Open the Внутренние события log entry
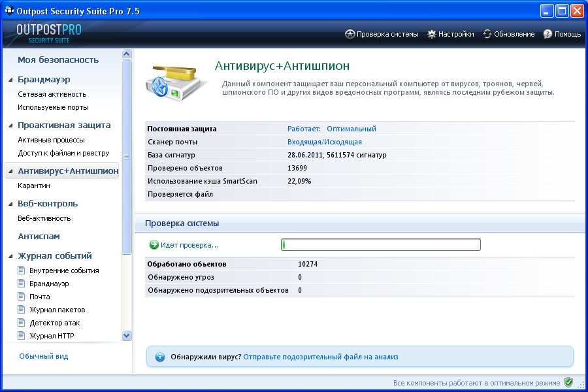Viewport: 588px width, 392px height. click(64, 270)
